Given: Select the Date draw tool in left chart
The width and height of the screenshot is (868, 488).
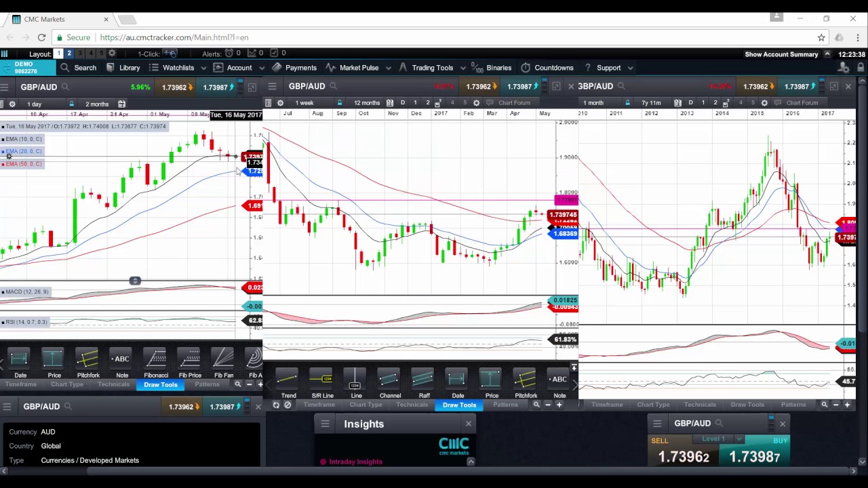Looking at the screenshot, I should pos(20,363).
